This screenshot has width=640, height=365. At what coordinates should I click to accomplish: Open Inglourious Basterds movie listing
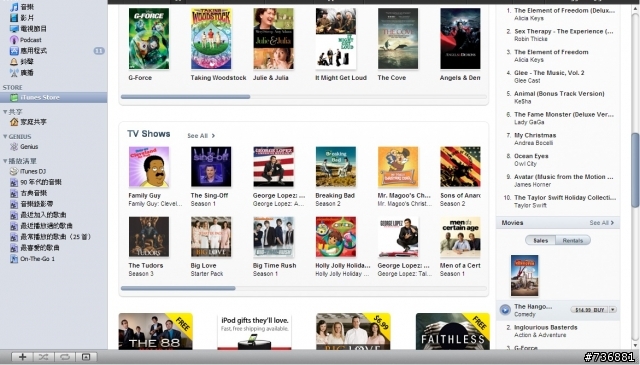coord(546,327)
